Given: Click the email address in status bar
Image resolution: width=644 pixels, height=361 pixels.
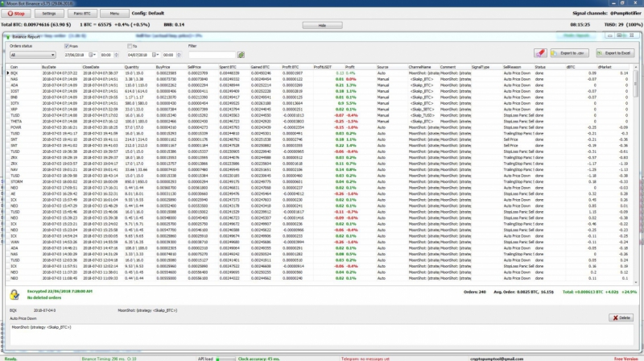Looking at the screenshot, I should coord(497,359).
